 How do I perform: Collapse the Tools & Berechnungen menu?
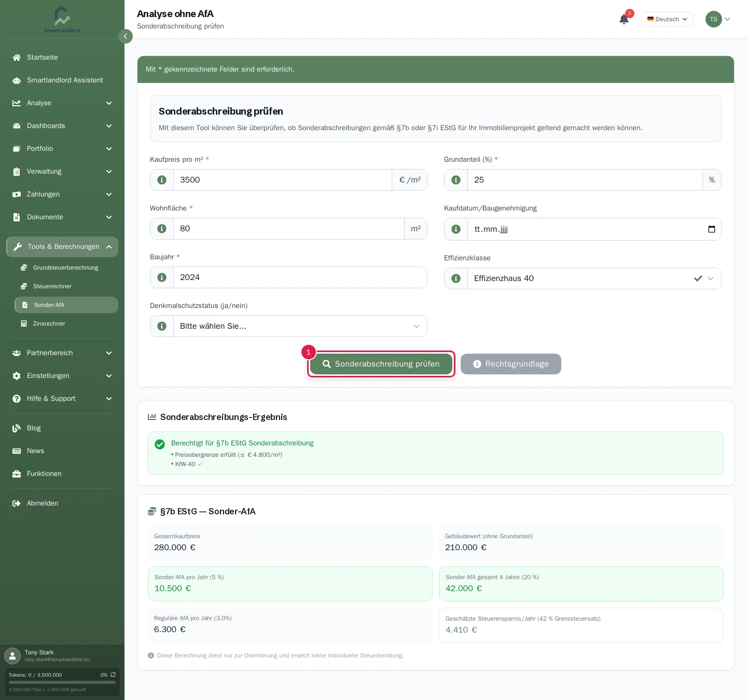pos(62,247)
